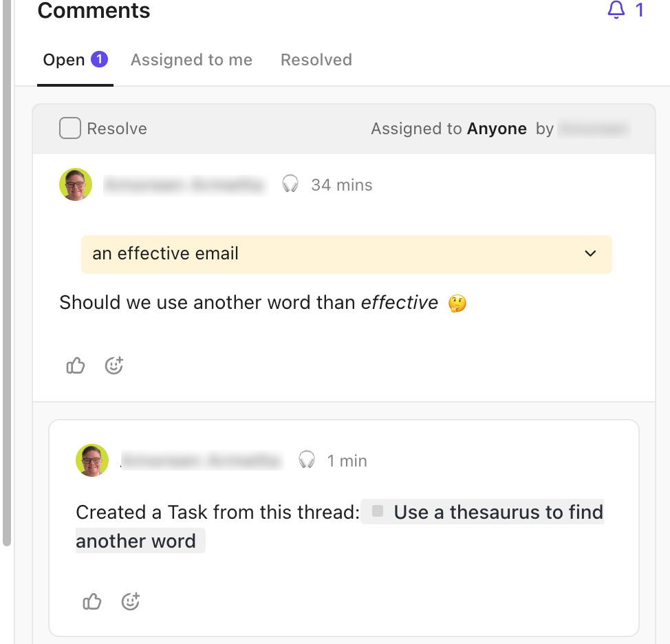This screenshot has width=670, height=644.
Task: Add a reaction to the task creation comment
Action: pyautogui.click(x=130, y=601)
